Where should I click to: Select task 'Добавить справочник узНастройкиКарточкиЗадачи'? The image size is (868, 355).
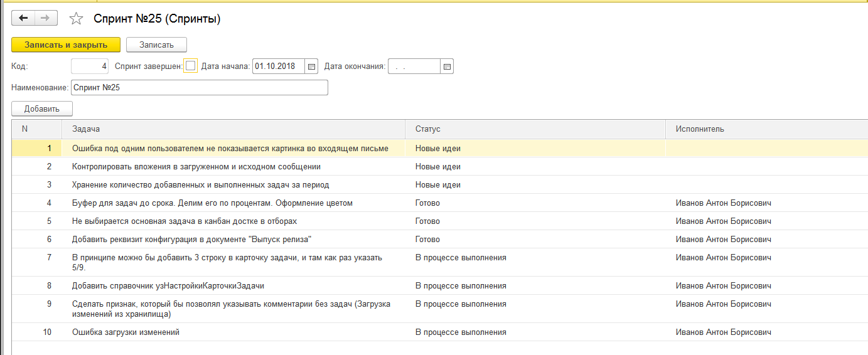[168, 286]
